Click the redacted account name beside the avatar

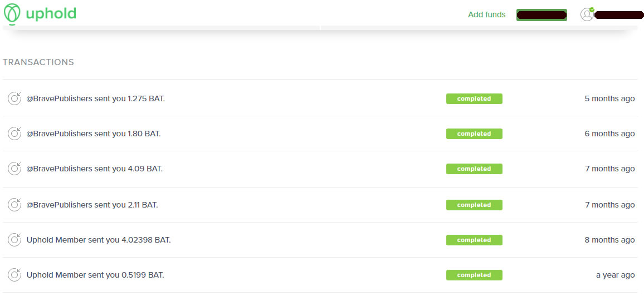click(x=619, y=15)
